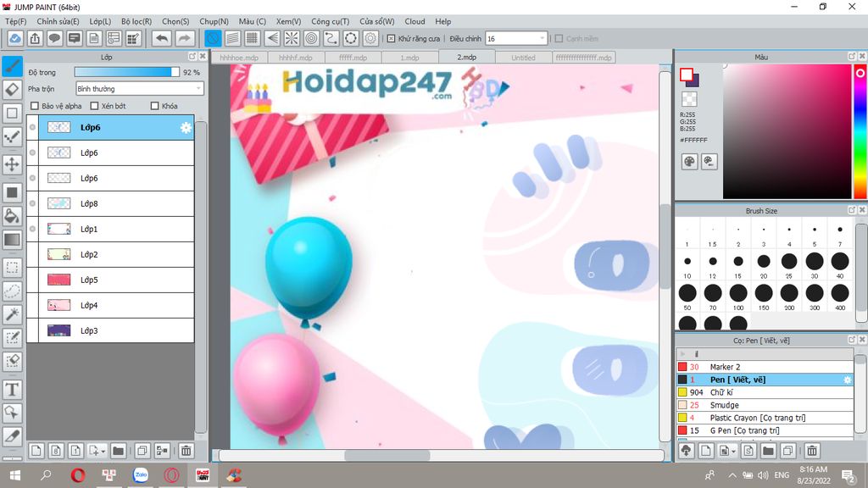Turn snap off with the first snap icon
868x488 pixels.
pyautogui.click(x=213, y=38)
